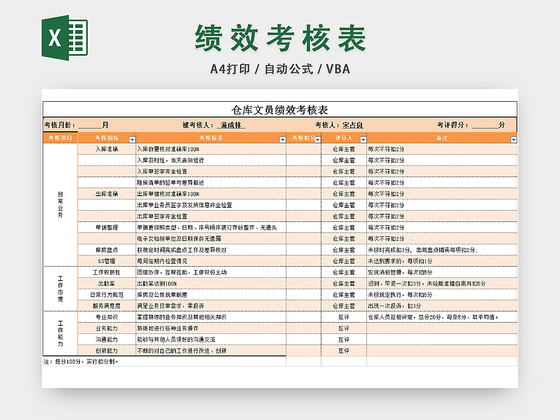Select the merged 工作能力 category cell
This screenshot has width=560, height=420.
tap(60, 334)
